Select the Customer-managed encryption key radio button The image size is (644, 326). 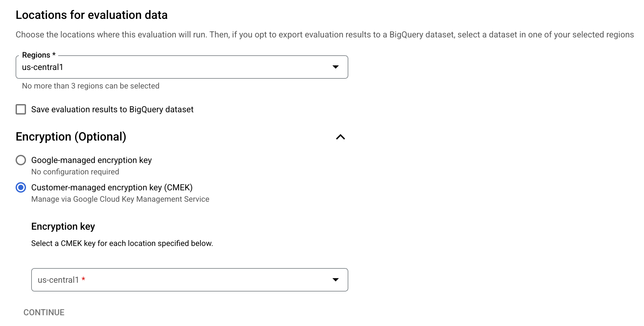21,187
